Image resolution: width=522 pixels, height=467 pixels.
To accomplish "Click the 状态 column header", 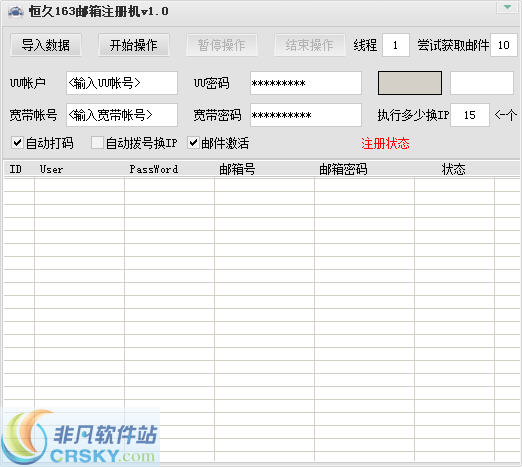I will click(454, 169).
